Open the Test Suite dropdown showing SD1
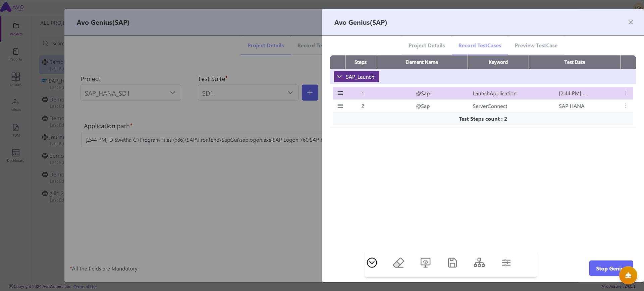The height and width of the screenshot is (291, 644). pyautogui.click(x=248, y=93)
